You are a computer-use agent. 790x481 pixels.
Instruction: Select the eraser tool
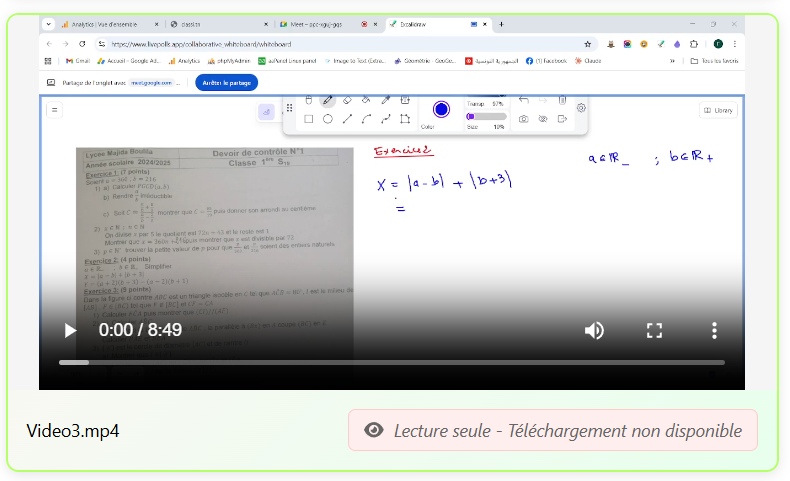(347, 100)
